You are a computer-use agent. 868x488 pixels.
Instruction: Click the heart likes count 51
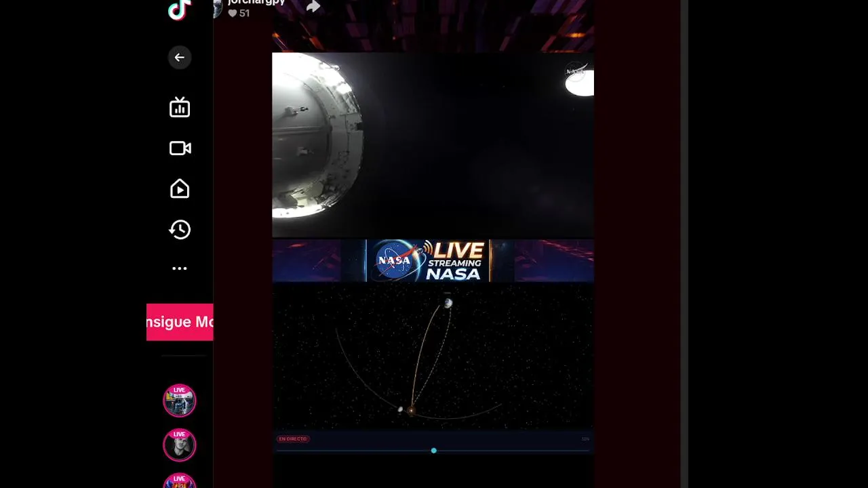click(x=239, y=13)
